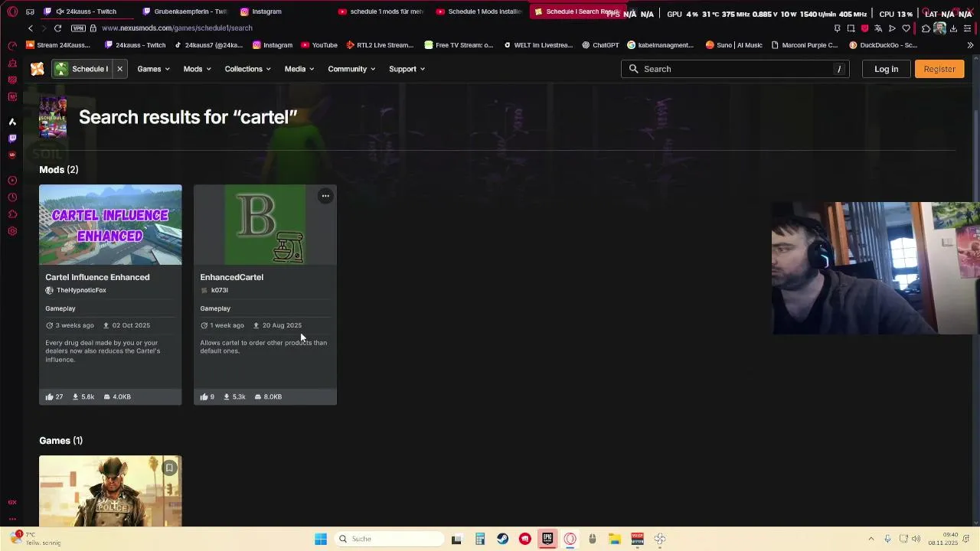Open author k073l profile
The image size is (980, 551).
220,291
